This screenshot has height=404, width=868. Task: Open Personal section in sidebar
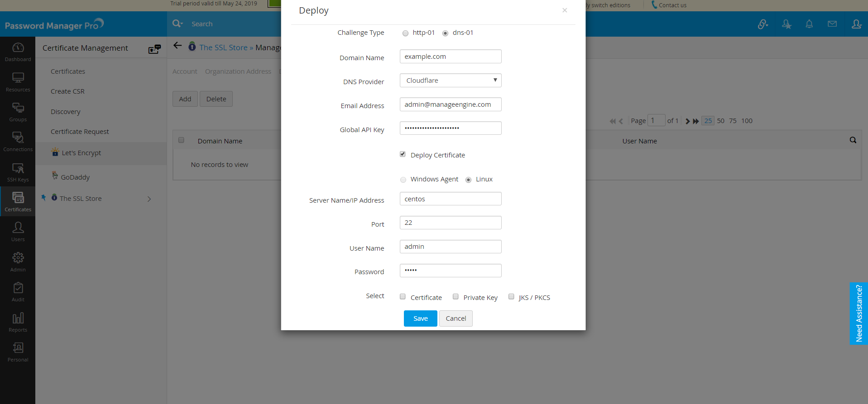pos(18,352)
